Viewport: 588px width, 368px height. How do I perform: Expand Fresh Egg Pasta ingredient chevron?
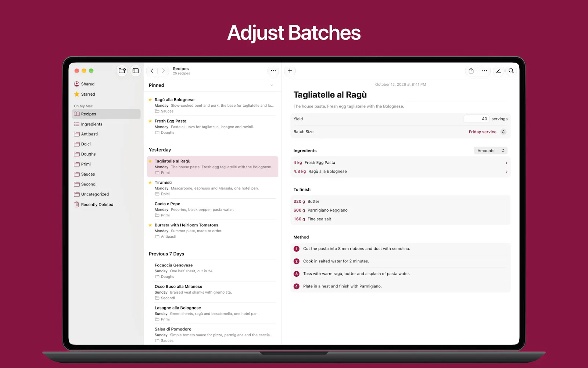pos(506,163)
